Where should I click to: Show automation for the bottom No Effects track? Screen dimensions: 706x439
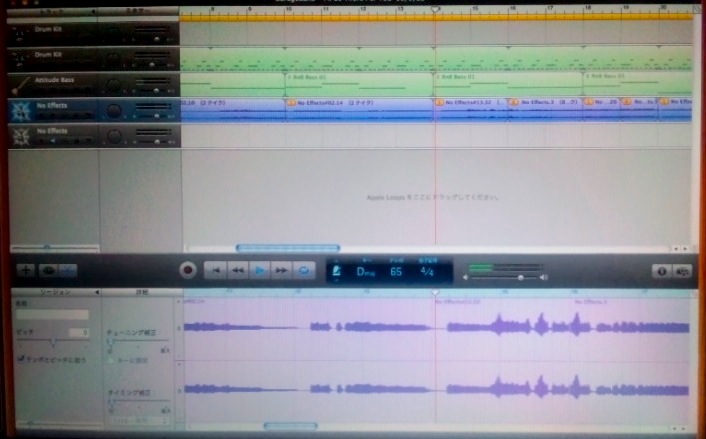pyautogui.click(x=88, y=141)
